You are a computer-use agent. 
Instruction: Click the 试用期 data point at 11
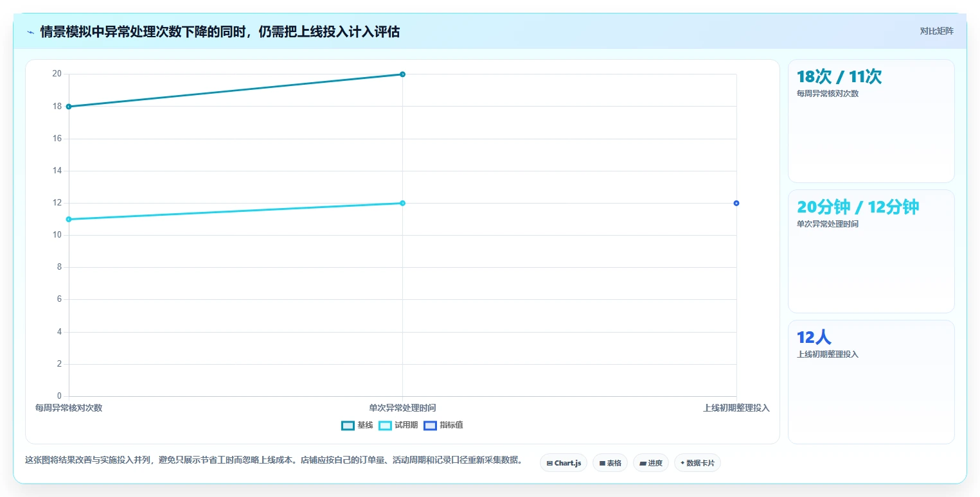(69, 220)
